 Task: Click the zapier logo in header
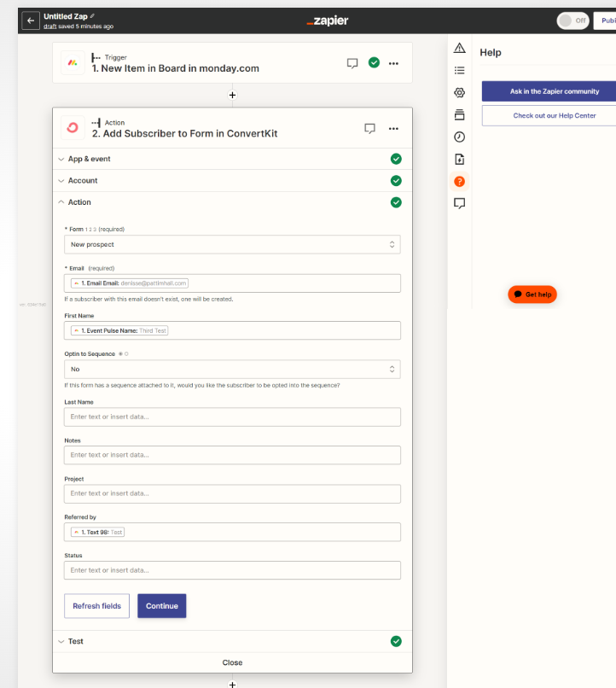(328, 20)
